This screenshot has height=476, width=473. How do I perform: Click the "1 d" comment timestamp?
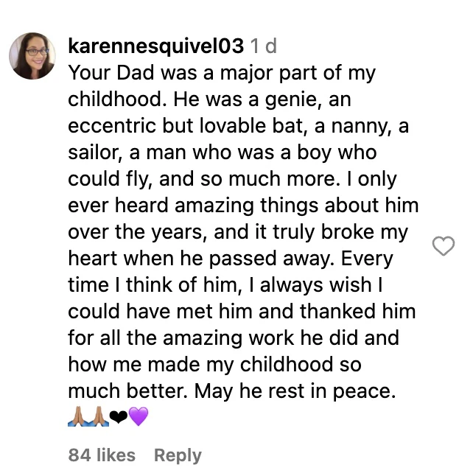263,46
